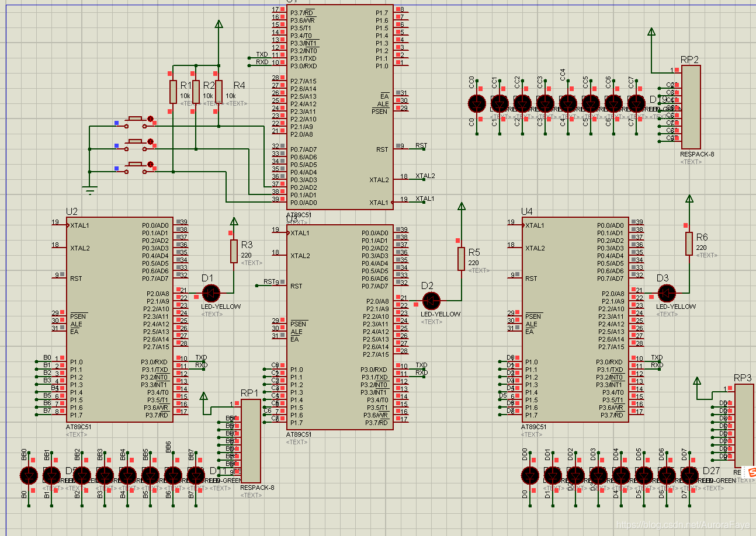Select the R4 10k resistor
Image resolution: width=756 pixels, height=536 pixels.
point(219,92)
